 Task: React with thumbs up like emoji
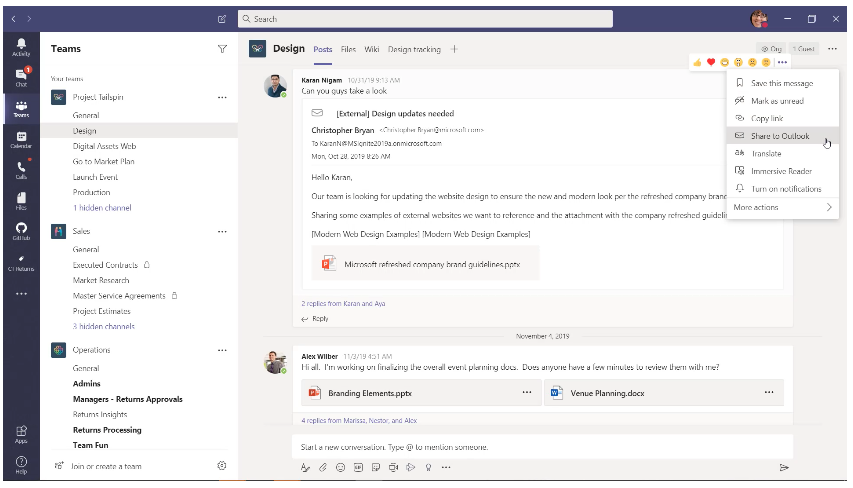coord(697,63)
